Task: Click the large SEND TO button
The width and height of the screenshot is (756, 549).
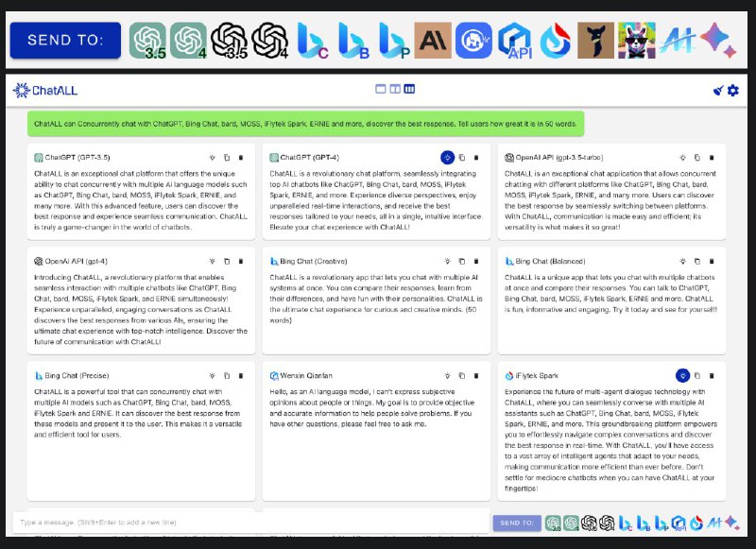Action: coord(65,40)
